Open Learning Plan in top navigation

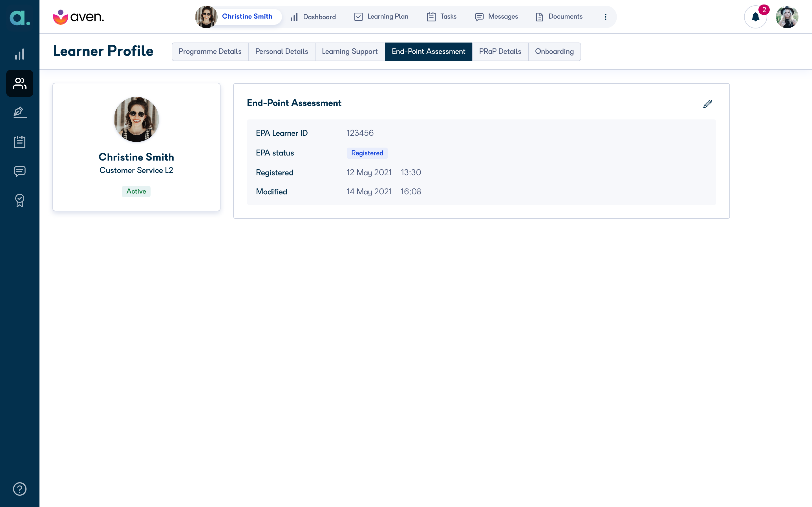[381, 17]
